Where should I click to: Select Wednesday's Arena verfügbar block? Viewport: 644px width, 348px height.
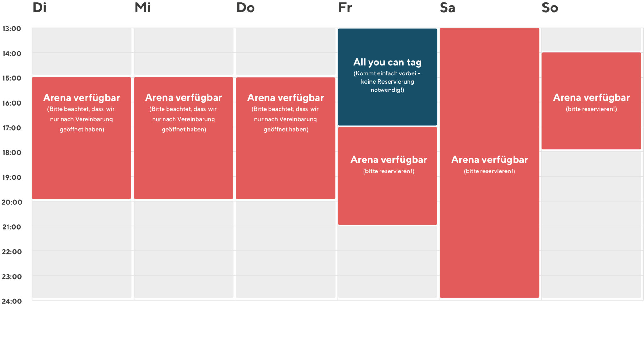click(184, 138)
